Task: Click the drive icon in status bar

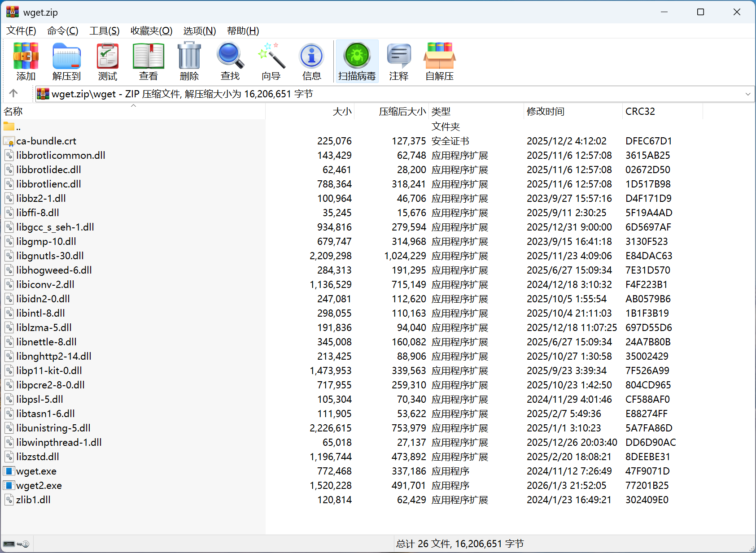Action: [9, 544]
